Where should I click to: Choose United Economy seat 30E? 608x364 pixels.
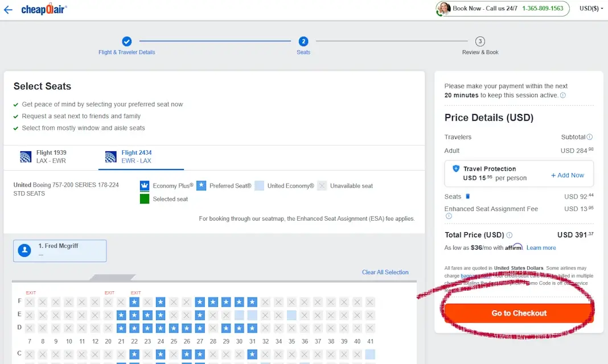pos(239,315)
